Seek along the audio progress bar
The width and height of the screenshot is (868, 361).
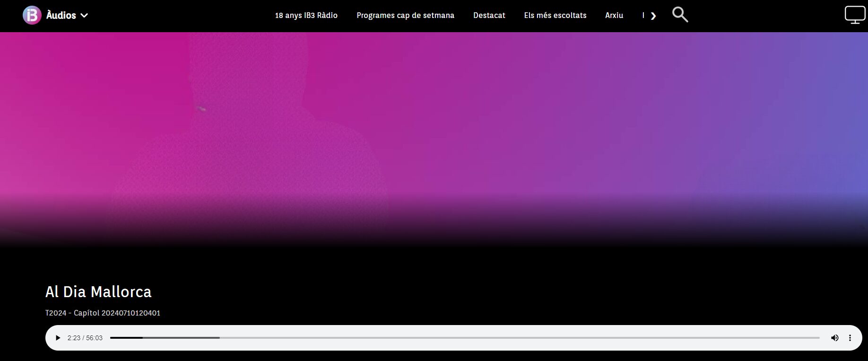point(465,338)
